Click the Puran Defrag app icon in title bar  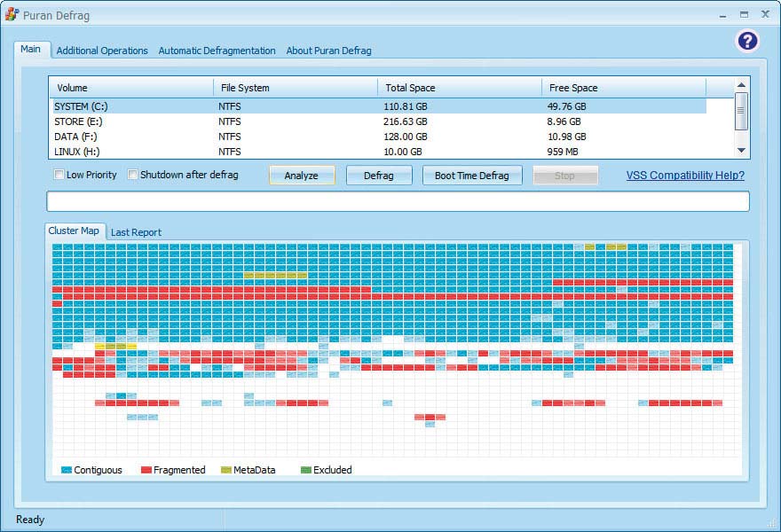[12, 14]
